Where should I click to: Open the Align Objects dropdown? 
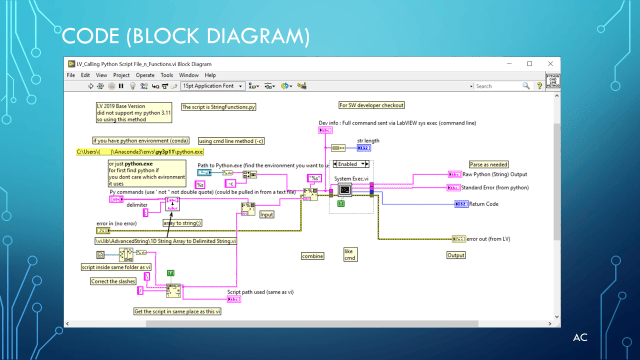coord(254,86)
